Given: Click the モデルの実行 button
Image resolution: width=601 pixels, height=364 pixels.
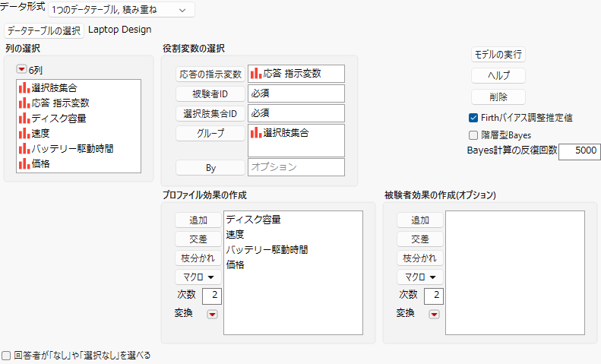Looking at the screenshot, I should coord(498,55).
